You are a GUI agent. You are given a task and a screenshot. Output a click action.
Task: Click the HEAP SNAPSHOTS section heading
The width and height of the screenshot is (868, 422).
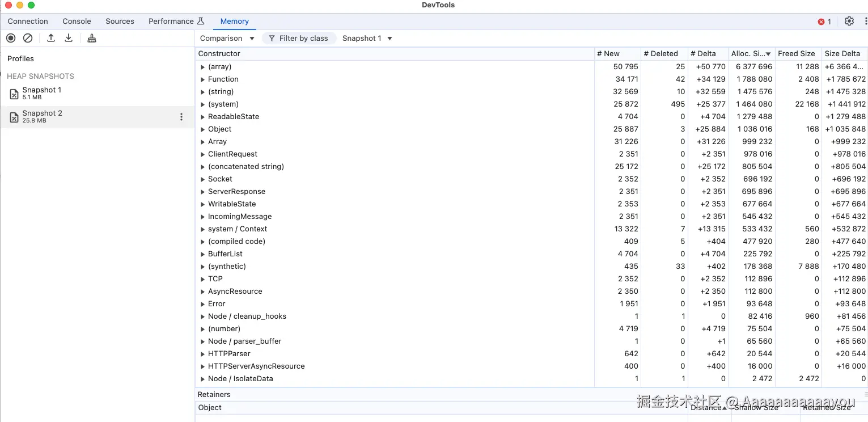pos(40,76)
